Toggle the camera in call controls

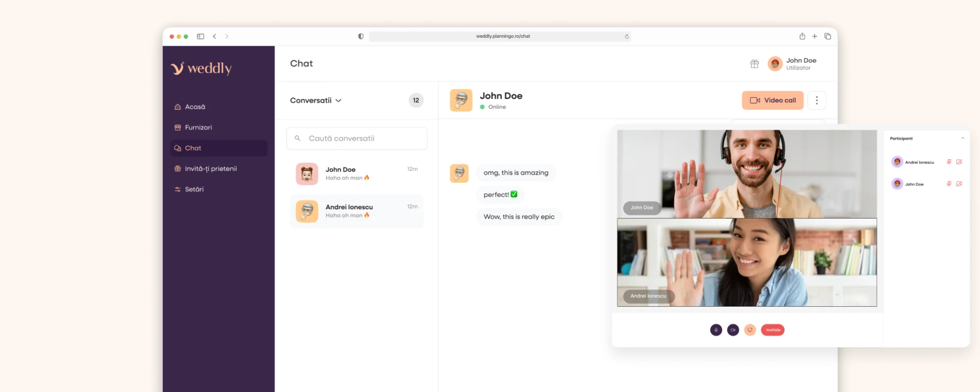coord(733,330)
